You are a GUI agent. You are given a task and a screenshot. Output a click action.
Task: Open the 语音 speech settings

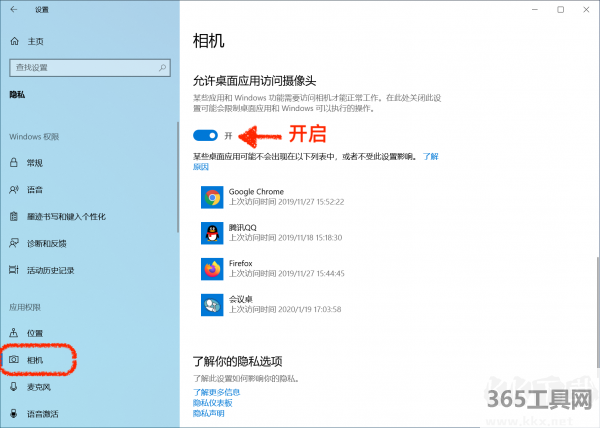34,189
